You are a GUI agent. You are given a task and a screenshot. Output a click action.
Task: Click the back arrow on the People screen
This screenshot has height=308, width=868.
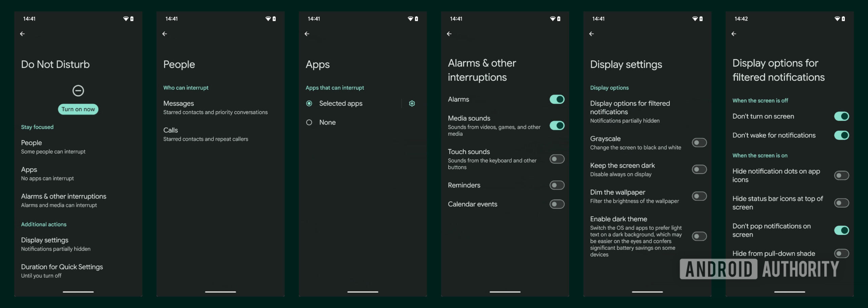coord(165,34)
